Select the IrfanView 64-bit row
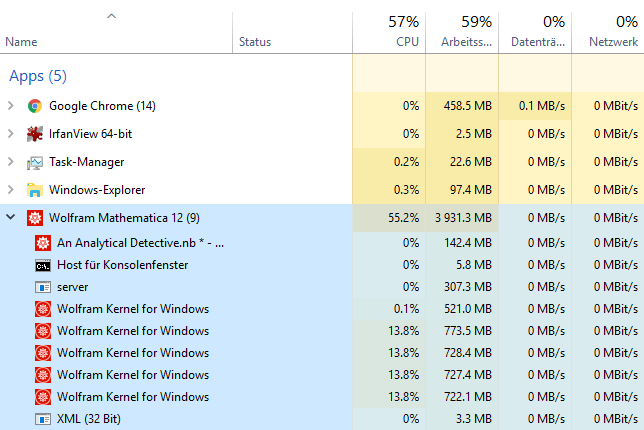 [x=322, y=134]
